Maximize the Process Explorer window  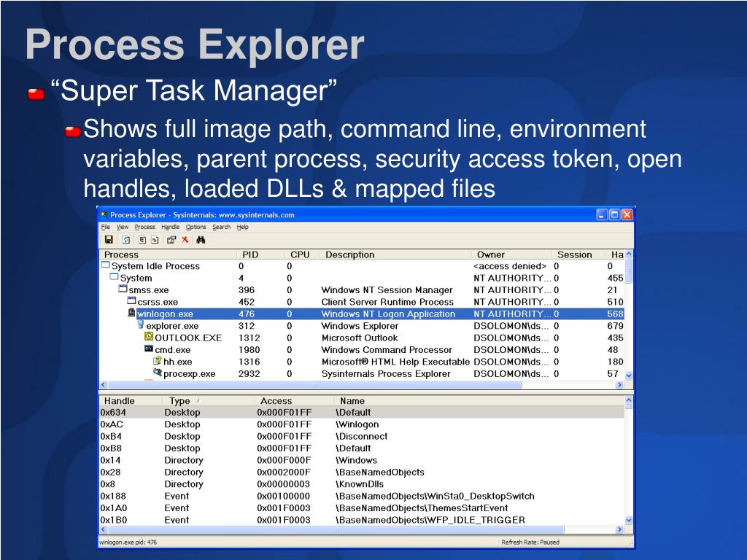coord(614,214)
